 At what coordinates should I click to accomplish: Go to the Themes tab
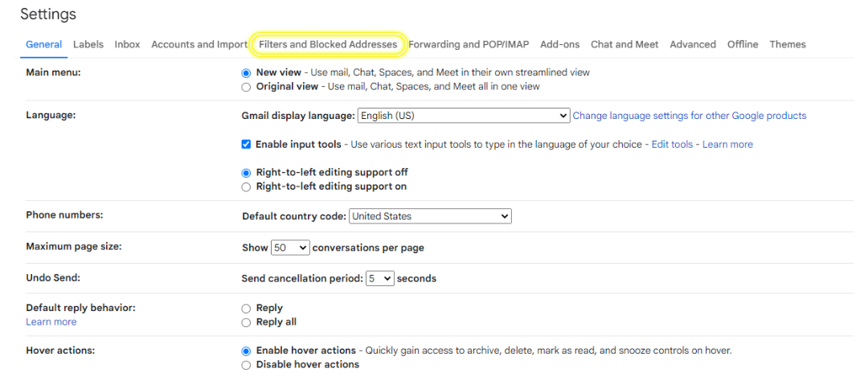787,44
